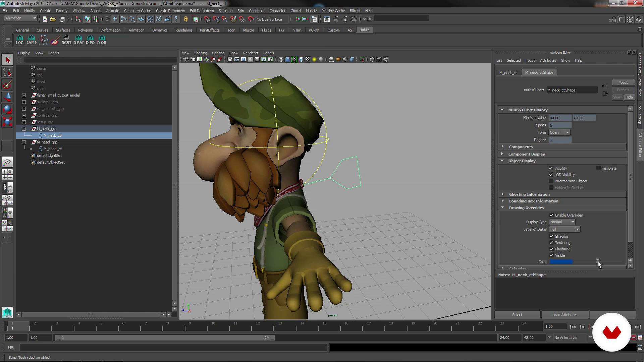Toggle the yellow lights icon in viewport toolbar
Image resolution: width=644 pixels, height=362 pixels.
[x=314, y=59]
